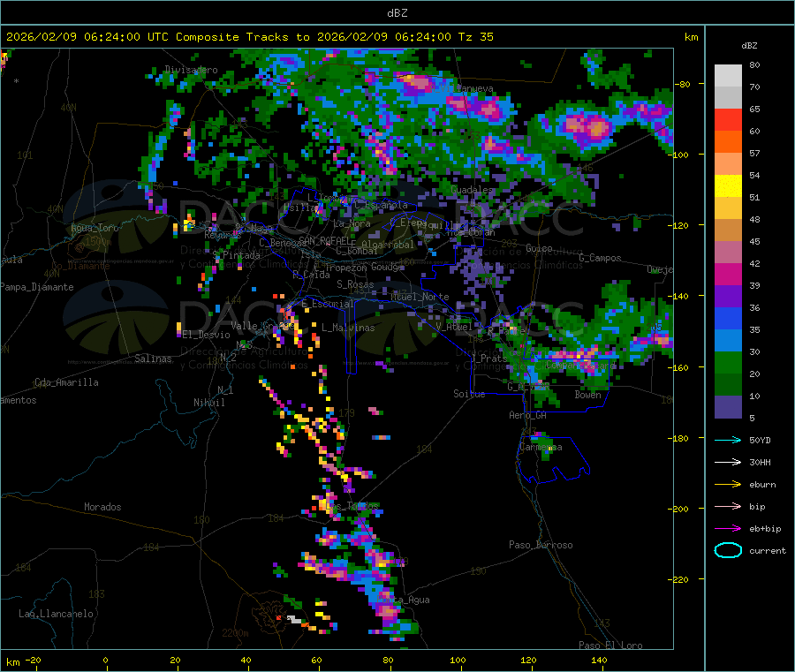Click the Atuel_Norte map label
This screenshot has height=672, width=795.
(420, 297)
